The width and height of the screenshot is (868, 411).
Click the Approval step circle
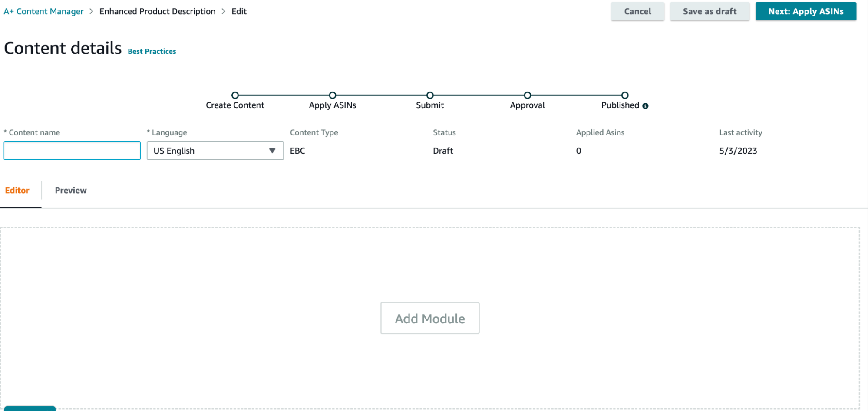click(x=527, y=95)
